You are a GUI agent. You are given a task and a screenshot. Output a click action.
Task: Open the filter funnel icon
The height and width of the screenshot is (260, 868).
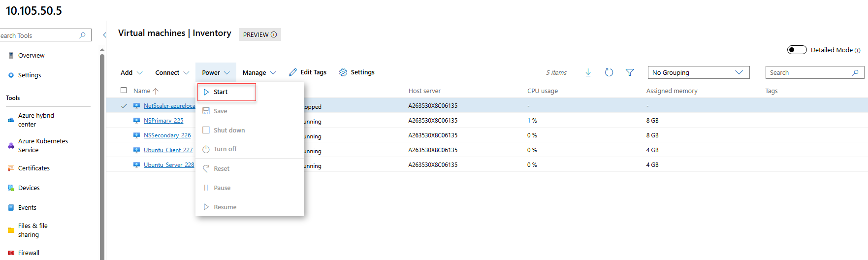629,72
